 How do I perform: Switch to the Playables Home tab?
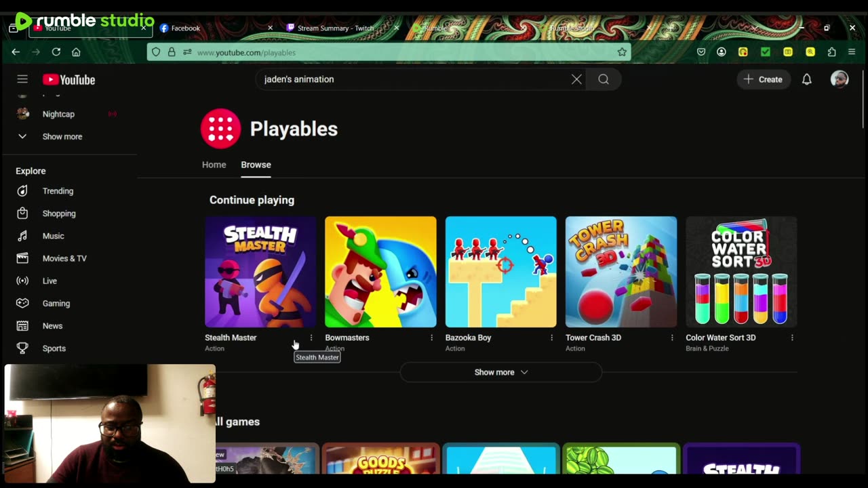coord(214,165)
